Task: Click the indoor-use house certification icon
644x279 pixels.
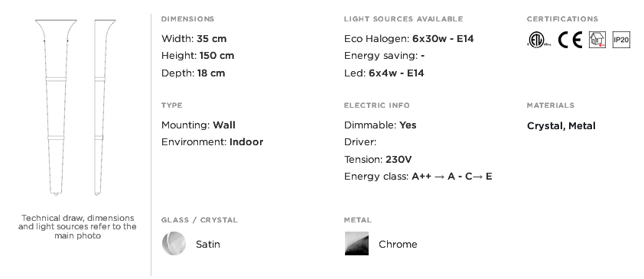Action: click(597, 40)
